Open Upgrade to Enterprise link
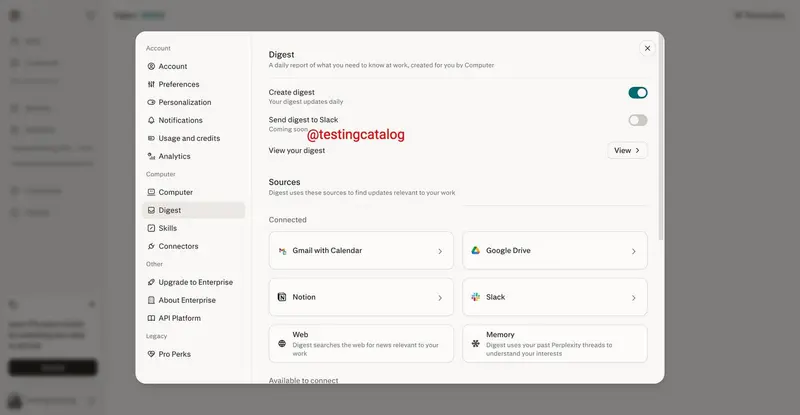The width and height of the screenshot is (800, 415). pyautogui.click(x=193, y=282)
